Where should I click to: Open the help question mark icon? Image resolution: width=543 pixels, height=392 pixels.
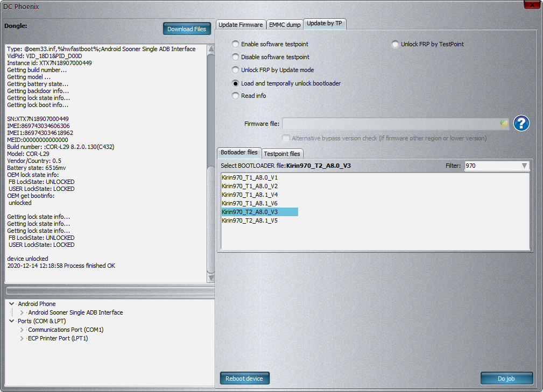click(521, 123)
